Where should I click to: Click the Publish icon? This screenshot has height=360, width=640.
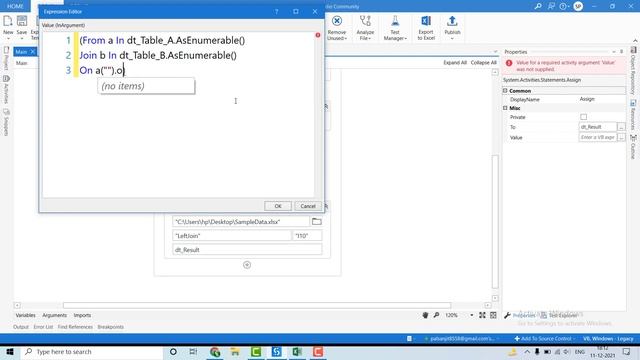(452, 21)
